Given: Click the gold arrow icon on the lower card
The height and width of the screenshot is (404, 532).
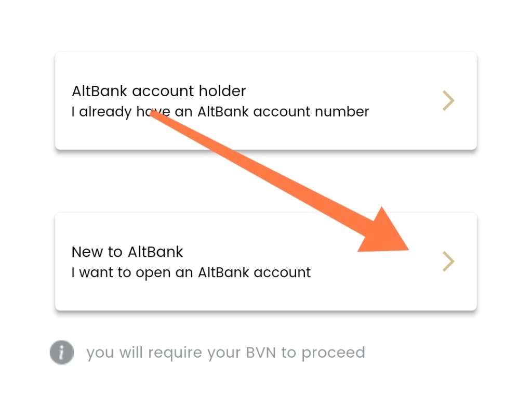Looking at the screenshot, I should coord(448,261).
